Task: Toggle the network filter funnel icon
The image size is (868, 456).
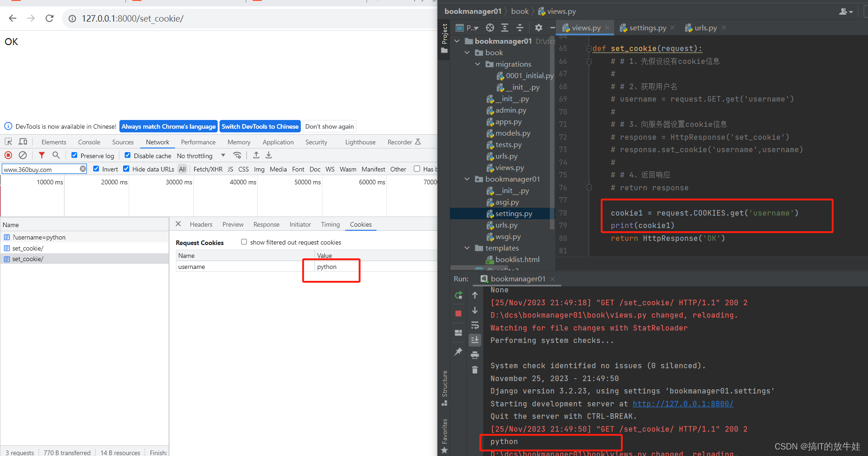Action: point(42,155)
